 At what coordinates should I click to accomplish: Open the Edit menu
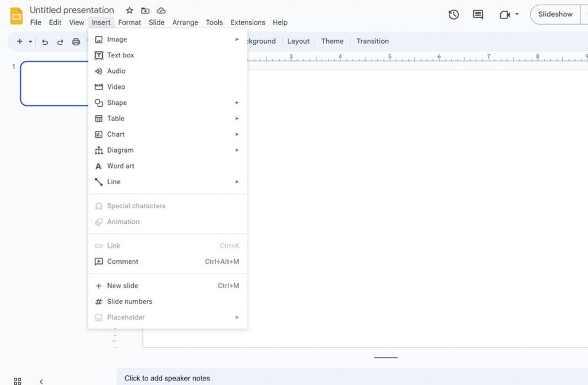point(55,22)
